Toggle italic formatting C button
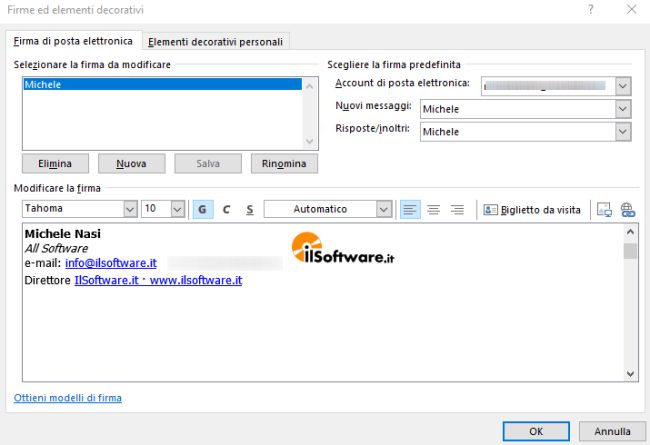The image size is (650, 445). pos(226,209)
